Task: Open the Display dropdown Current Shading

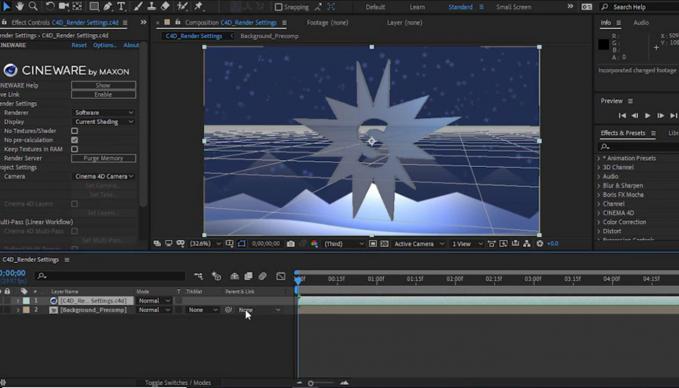Action: coord(103,122)
